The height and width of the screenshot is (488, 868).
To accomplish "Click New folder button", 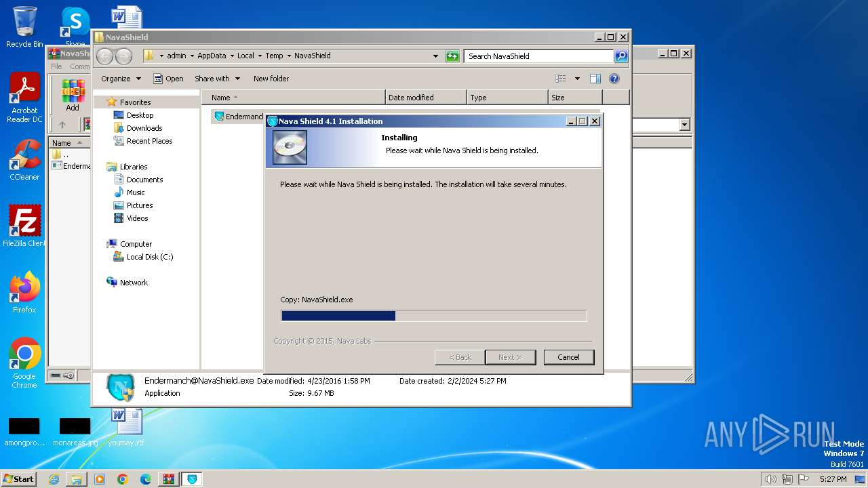I will 271,79.
